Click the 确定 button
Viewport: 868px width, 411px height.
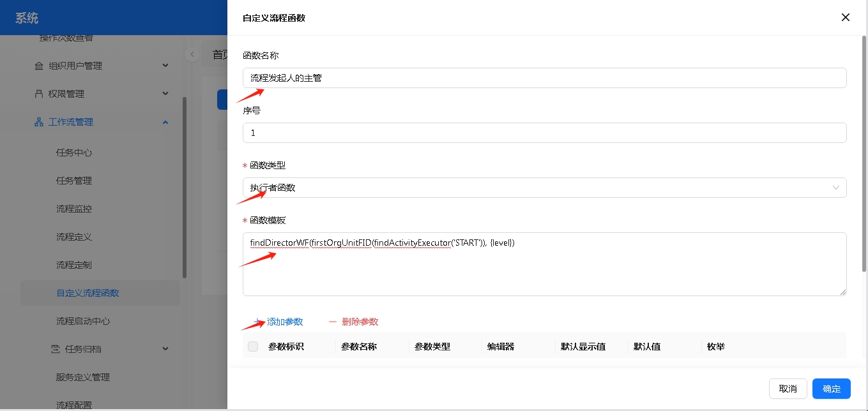coord(832,389)
